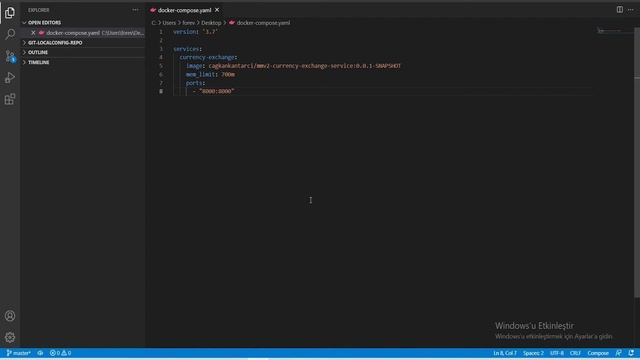Click the editor vertical scrollbar
Image resolution: width=640 pixels, height=360 pixels.
point(637,162)
